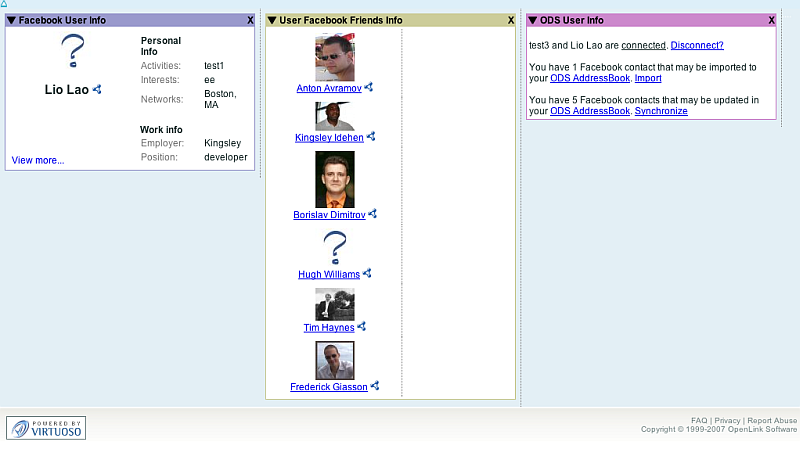Image resolution: width=800 pixels, height=456 pixels.
Task: Open Borislav Dimitrov's profile link
Action: click(x=329, y=215)
